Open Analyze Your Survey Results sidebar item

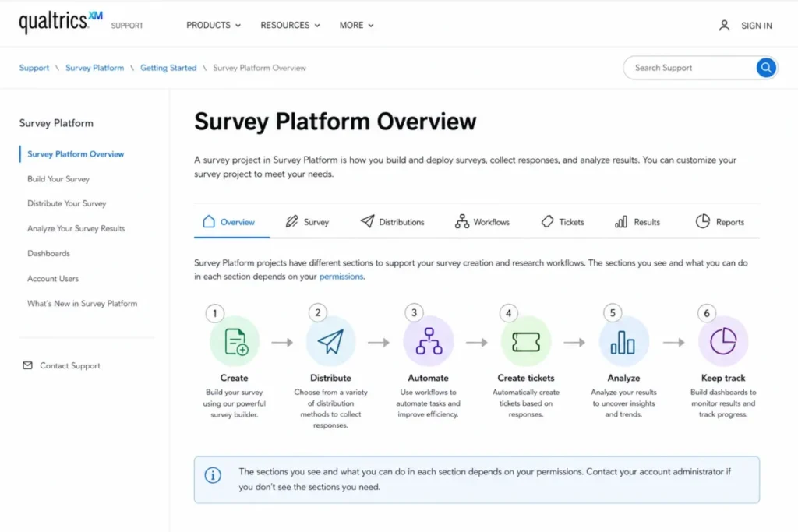click(x=76, y=228)
